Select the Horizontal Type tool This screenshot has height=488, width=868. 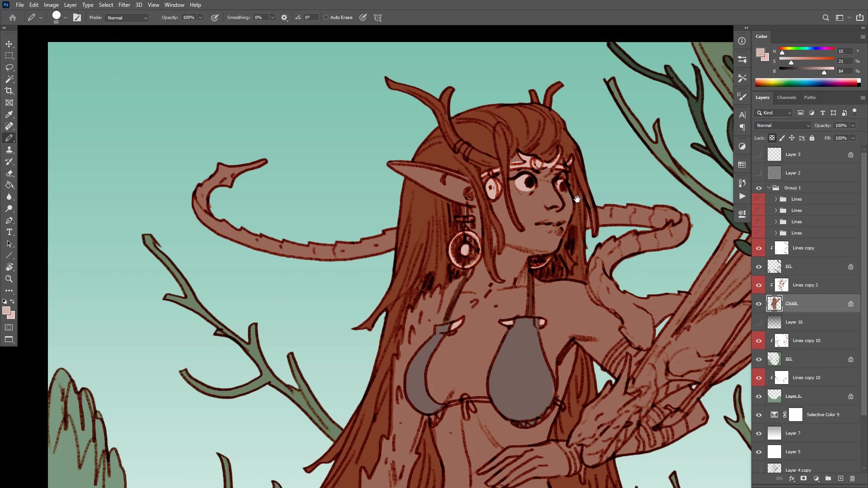coord(9,232)
